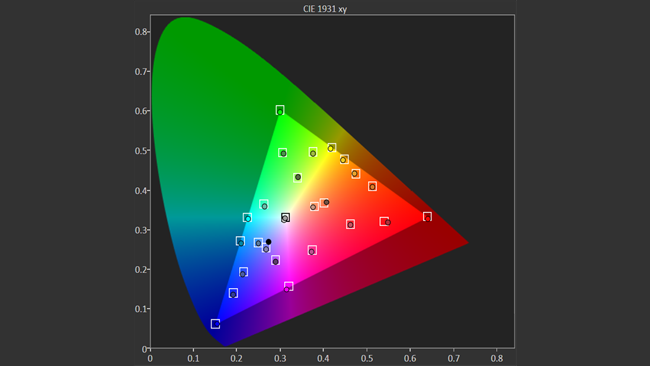Image resolution: width=650 pixels, height=366 pixels.
Task: Click the y-axis label 0.6
Action: (x=141, y=111)
